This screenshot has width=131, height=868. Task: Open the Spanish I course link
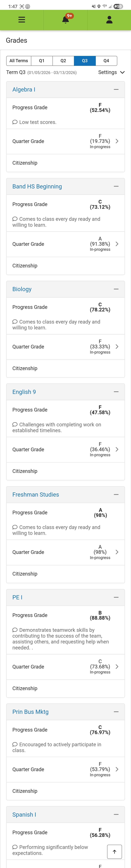(24, 814)
